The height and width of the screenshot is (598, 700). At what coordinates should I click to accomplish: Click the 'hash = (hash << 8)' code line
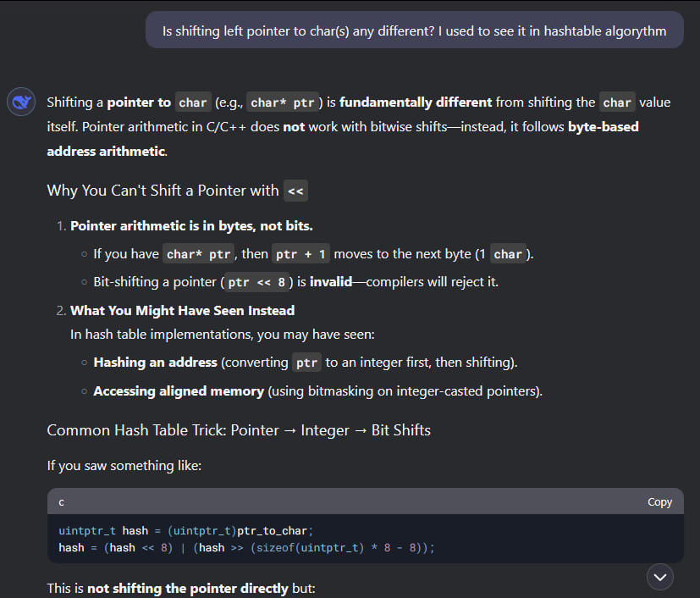click(x=246, y=547)
